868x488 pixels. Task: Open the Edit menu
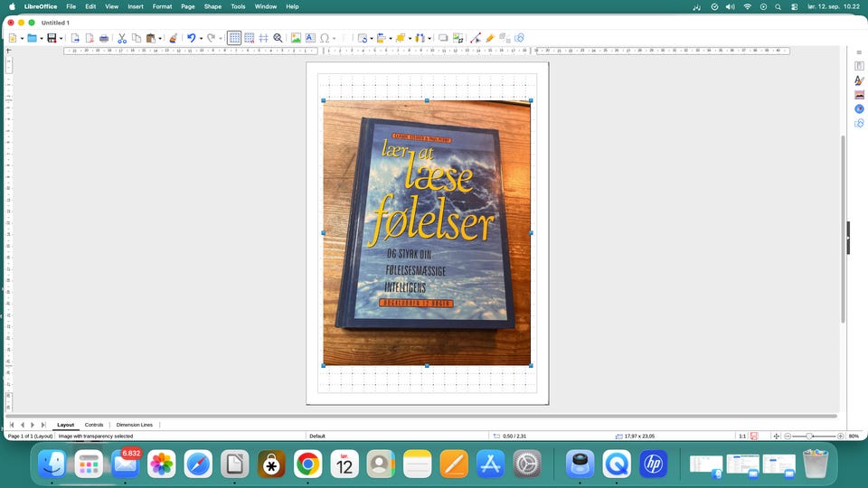(x=90, y=6)
